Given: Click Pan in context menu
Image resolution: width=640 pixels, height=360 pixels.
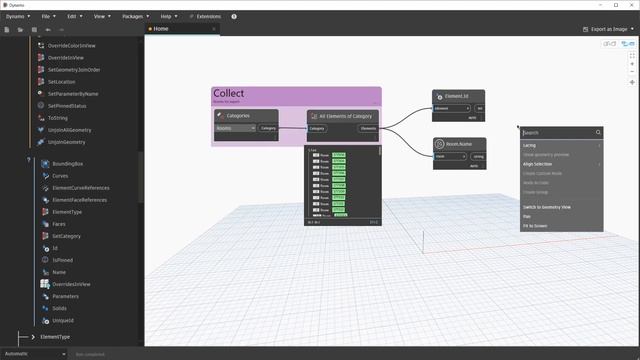Looking at the screenshot, I should (x=527, y=217).
